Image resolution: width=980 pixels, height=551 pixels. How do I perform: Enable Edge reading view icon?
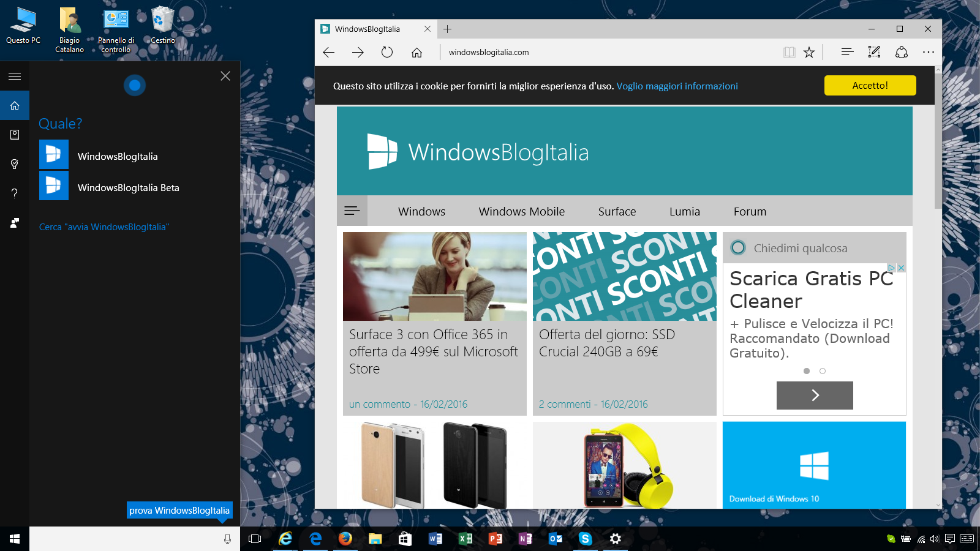pyautogui.click(x=790, y=53)
